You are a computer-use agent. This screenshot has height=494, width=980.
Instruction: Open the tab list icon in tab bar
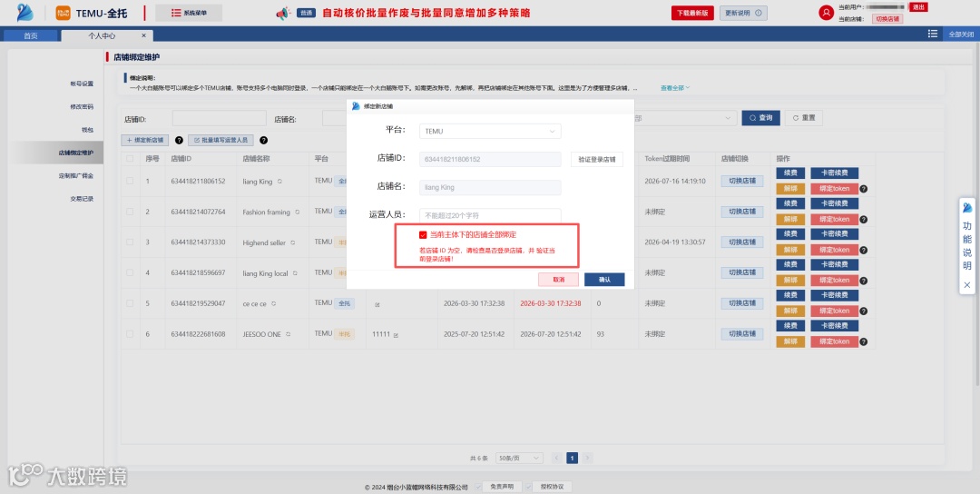[x=933, y=35]
